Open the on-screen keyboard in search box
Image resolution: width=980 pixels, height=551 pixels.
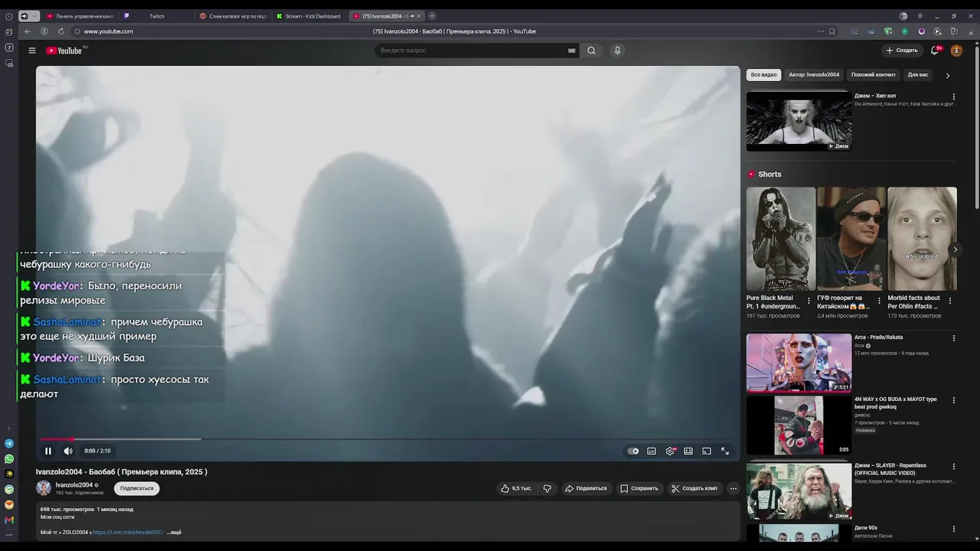pyautogui.click(x=572, y=51)
